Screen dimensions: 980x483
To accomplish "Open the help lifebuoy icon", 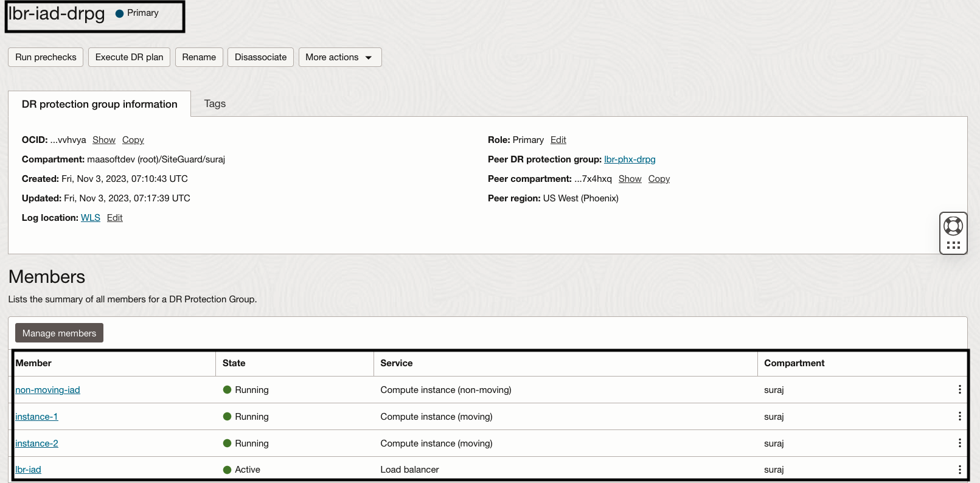I will [x=953, y=226].
